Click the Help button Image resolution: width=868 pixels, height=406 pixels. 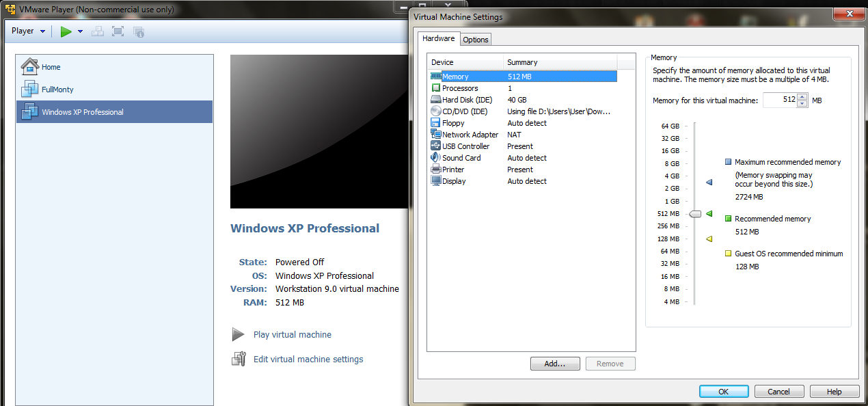(x=835, y=392)
